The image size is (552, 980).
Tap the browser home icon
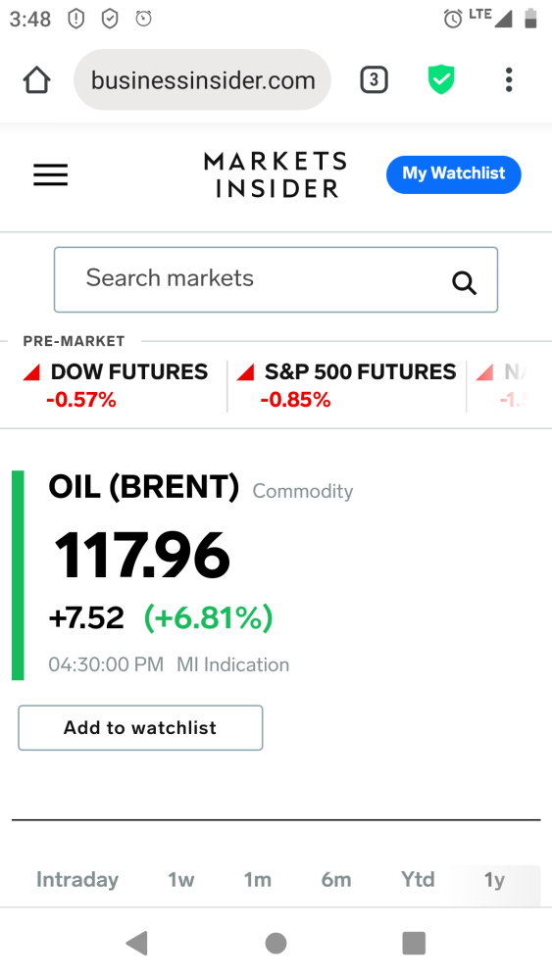click(x=37, y=80)
